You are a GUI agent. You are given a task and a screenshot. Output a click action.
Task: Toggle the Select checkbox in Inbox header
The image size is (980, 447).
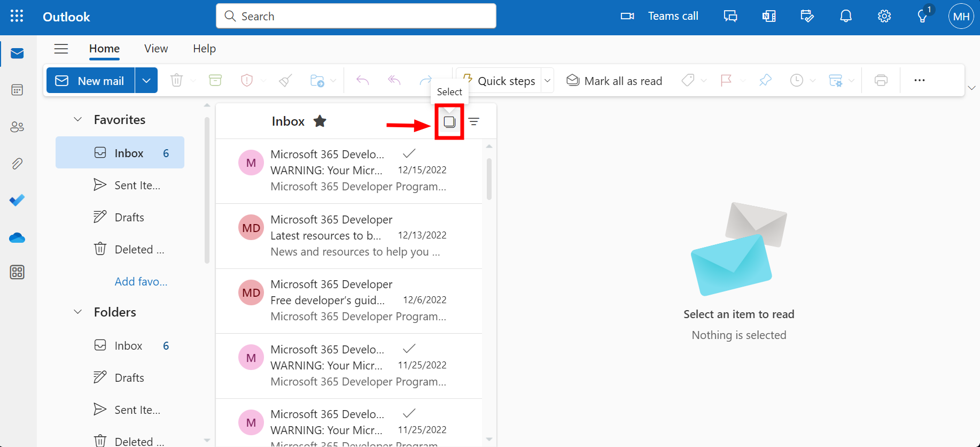pyautogui.click(x=449, y=122)
